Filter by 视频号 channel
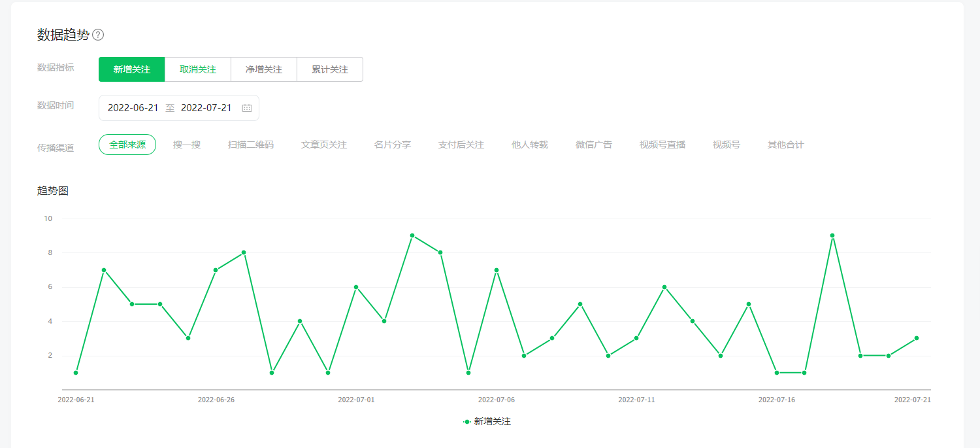 tap(727, 145)
